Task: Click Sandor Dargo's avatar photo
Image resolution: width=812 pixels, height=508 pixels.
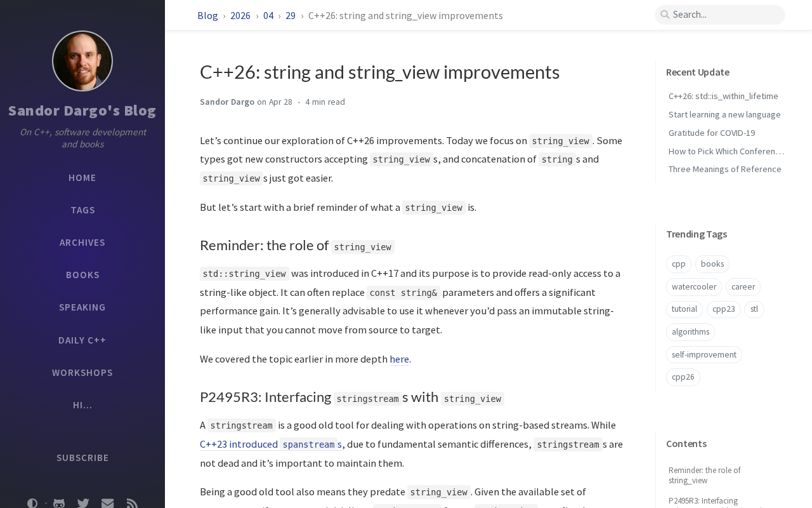Action: point(82,61)
